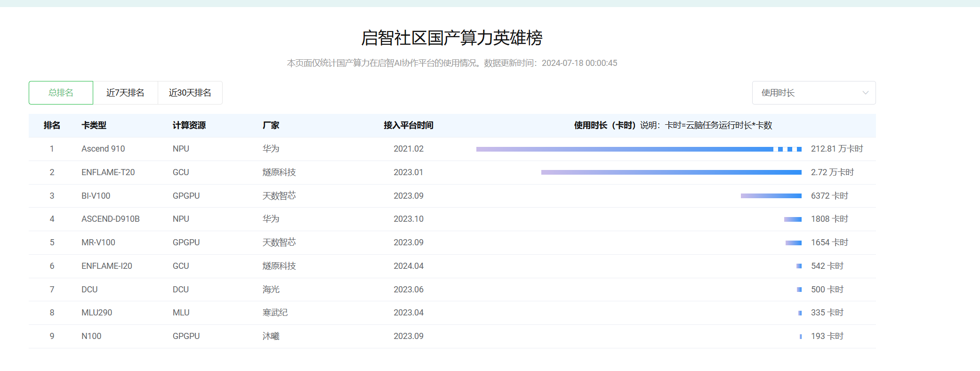This screenshot has width=980, height=371.
Task: Click the 接入平台时间 column header
Action: tap(409, 125)
